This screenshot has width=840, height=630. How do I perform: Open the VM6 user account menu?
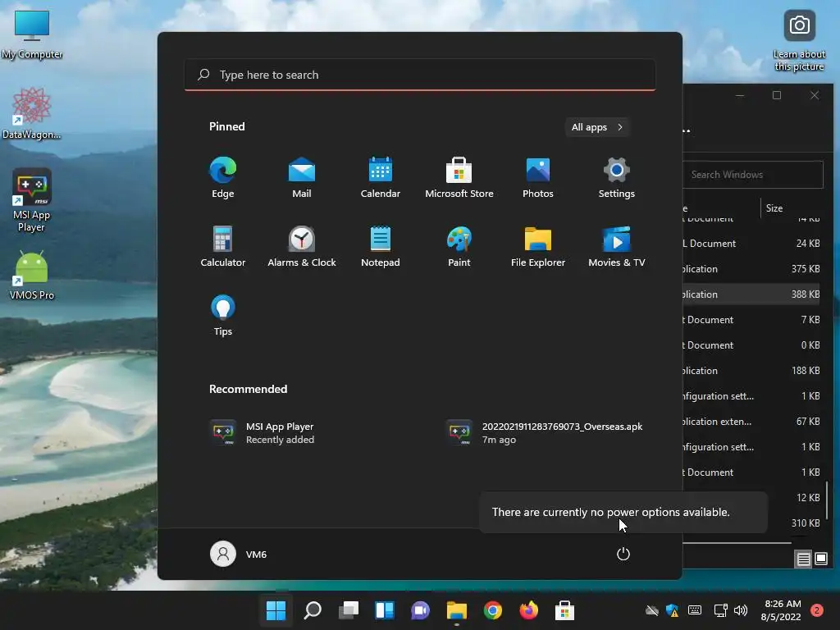[239, 554]
